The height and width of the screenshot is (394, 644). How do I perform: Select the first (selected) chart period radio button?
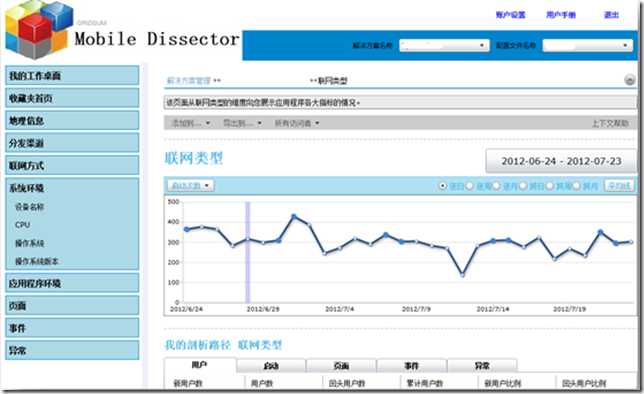click(443, 186)
